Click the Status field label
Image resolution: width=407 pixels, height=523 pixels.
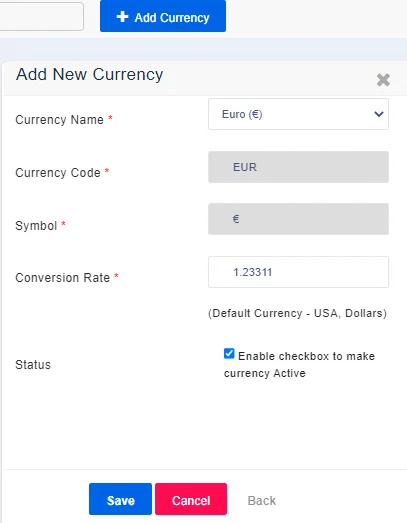pyautogui.click(x=33, y=365)
